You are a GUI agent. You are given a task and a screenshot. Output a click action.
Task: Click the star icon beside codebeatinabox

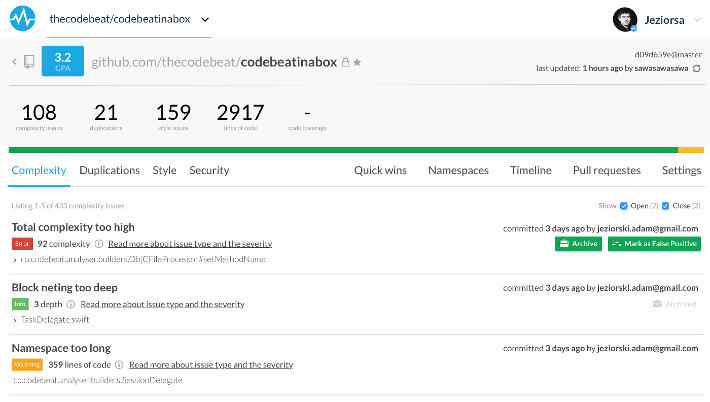tap(357, 63)
